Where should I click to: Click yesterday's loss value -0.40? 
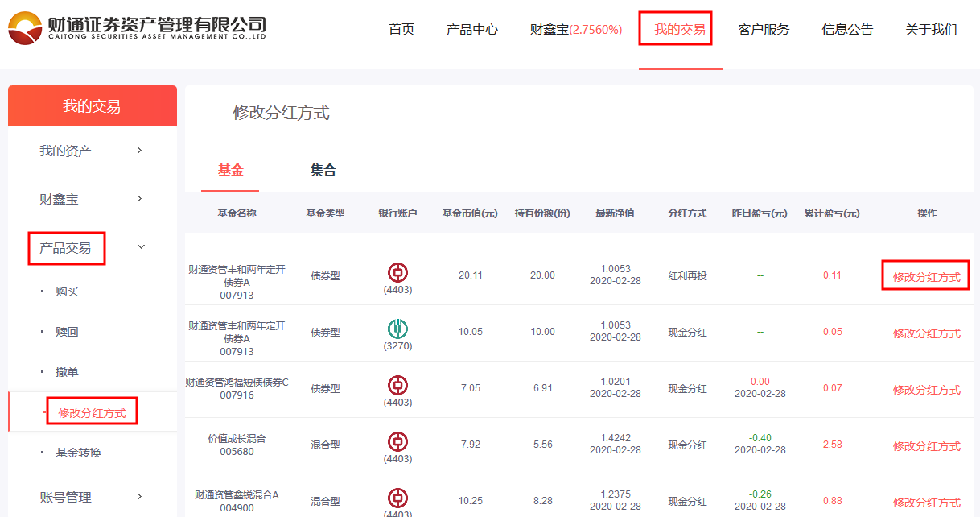click(x=760, y=438)
